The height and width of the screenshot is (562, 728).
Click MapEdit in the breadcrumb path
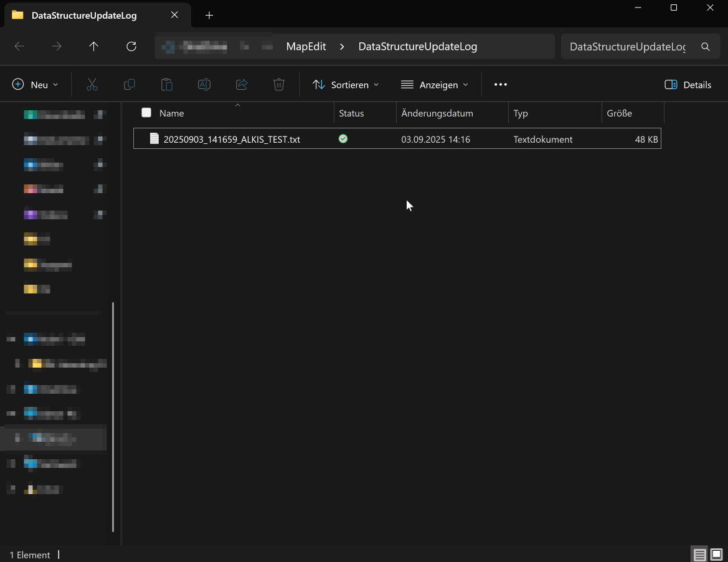tap(306, 47)
